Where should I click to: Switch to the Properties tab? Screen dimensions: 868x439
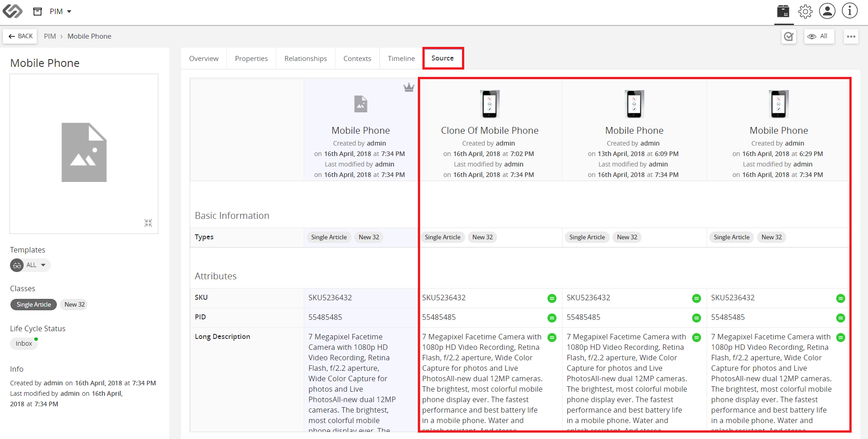[251, 59]
